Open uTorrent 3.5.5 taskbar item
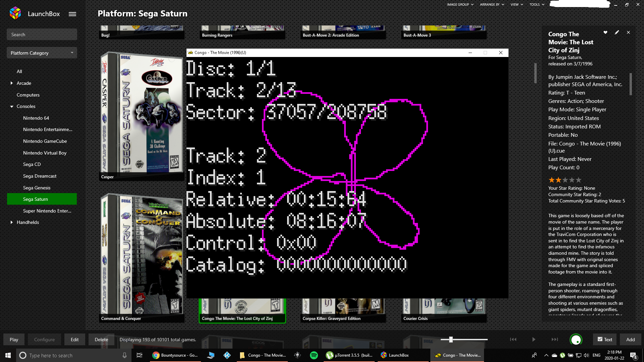Viewport: 644px width, 362px height. click(x=350, y=355)
